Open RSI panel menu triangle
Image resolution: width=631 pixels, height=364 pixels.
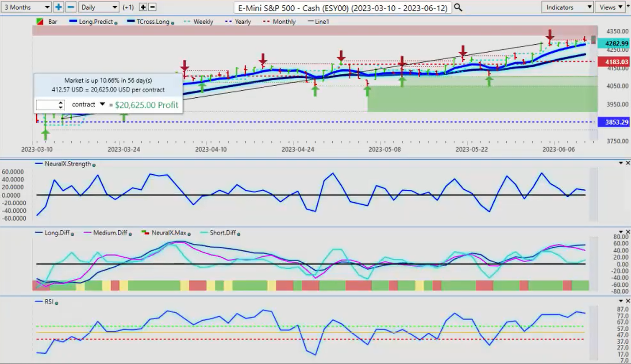coord(620,301)
